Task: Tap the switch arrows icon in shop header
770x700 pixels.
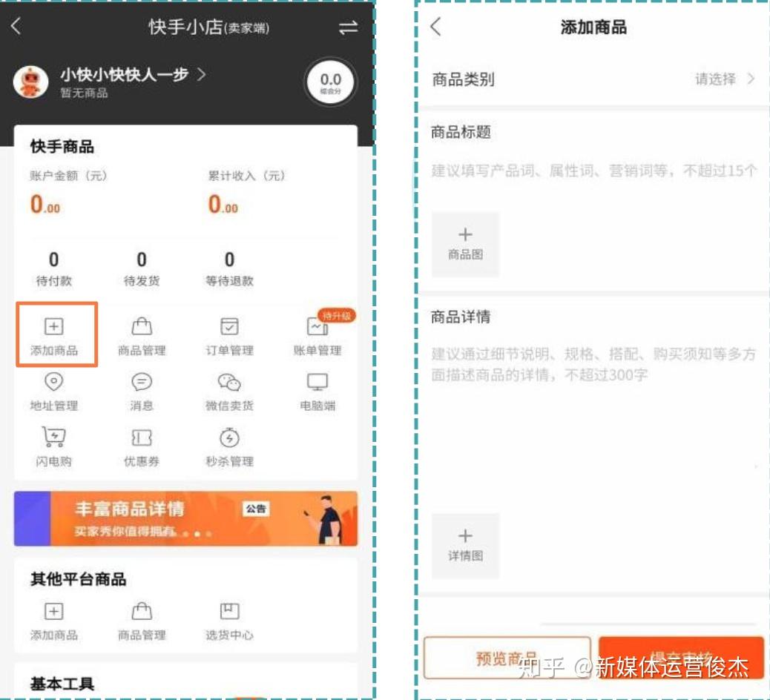Action: [348, 27]
